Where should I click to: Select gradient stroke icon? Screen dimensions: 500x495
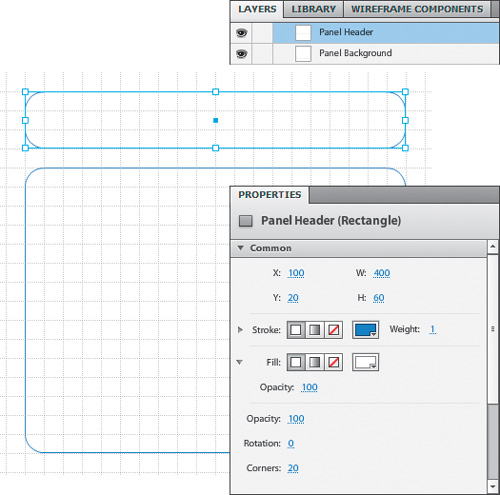pos(315,330)
